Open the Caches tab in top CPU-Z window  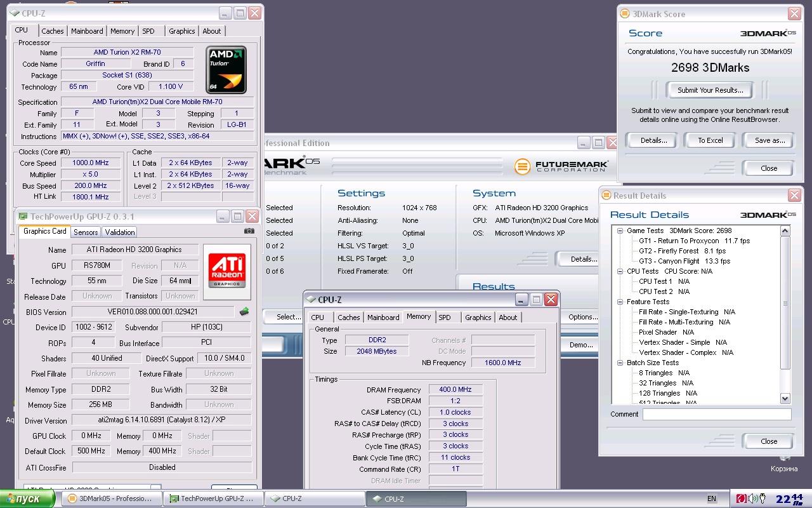pyautogui.click(x=53, y=30)
